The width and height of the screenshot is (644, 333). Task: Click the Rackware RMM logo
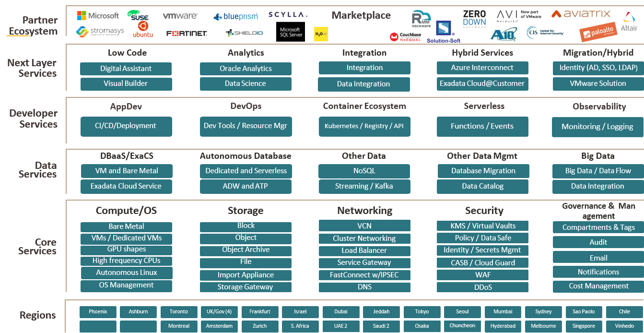point(422,20)
